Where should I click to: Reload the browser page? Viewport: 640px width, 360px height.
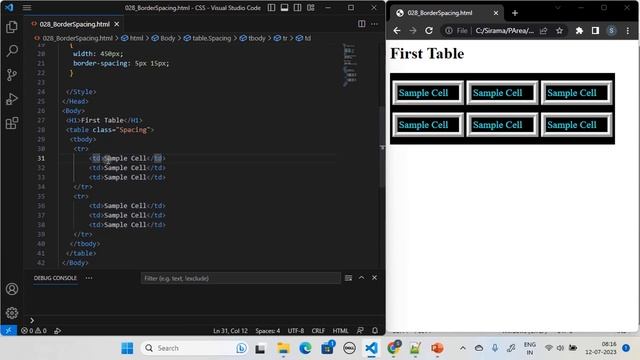(429, 31)
